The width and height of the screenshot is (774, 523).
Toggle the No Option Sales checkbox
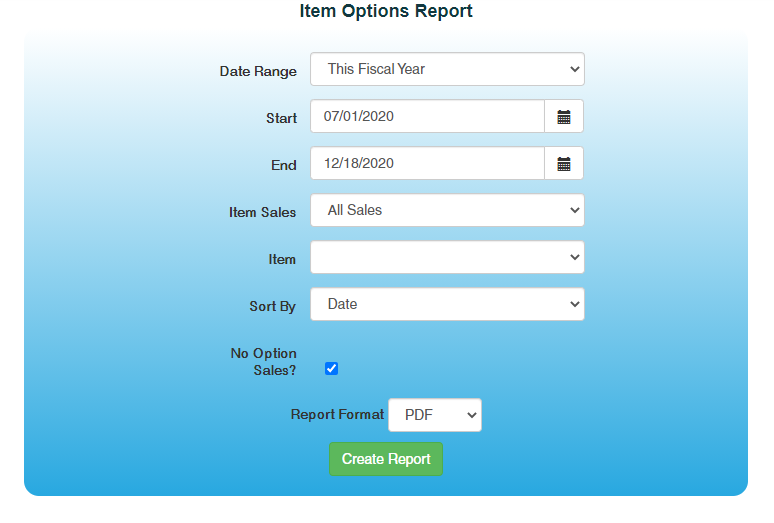pos(332,369)
